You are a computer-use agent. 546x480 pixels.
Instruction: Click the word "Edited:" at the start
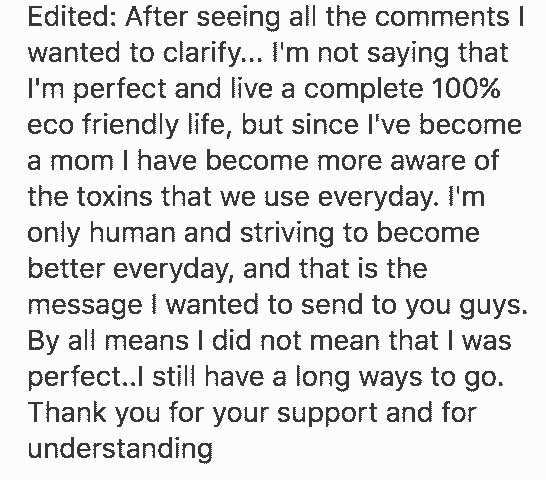72,17
